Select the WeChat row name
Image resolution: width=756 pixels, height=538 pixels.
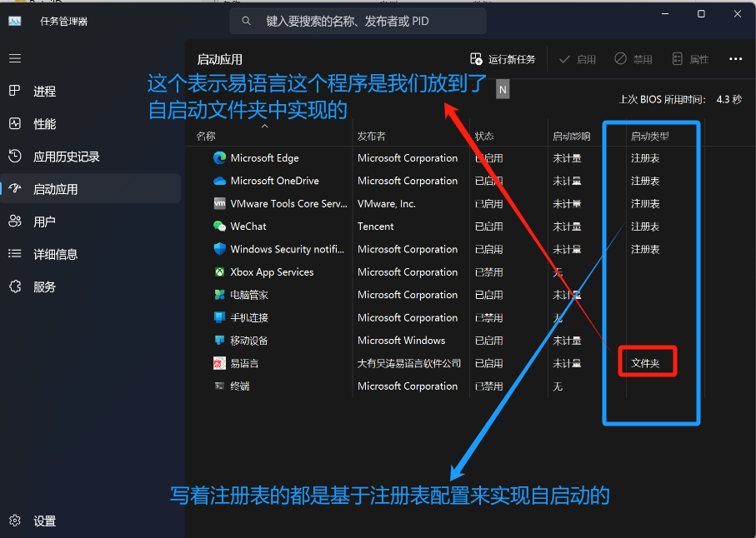[x=248, y=227]
